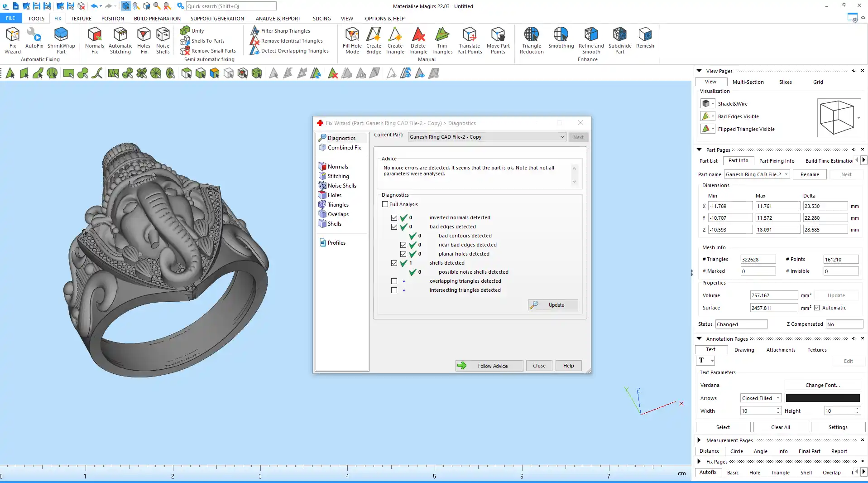Open Arrows style dropdown
The width and height of the screenshot is (868, 483).
point(761,398)
